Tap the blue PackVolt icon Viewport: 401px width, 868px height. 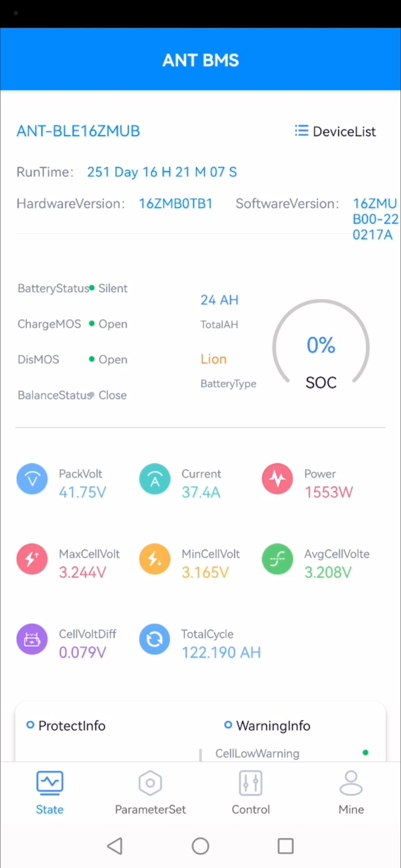tap(32, 479)
